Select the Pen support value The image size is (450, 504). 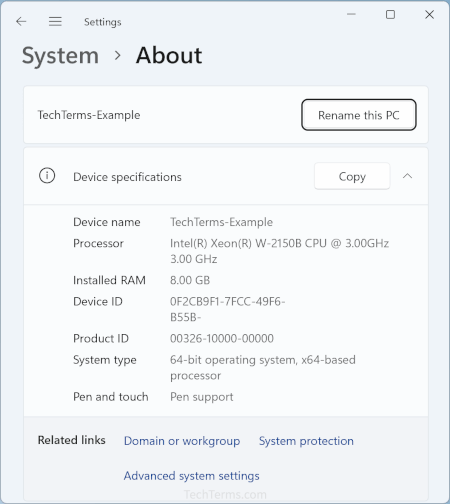202,397
